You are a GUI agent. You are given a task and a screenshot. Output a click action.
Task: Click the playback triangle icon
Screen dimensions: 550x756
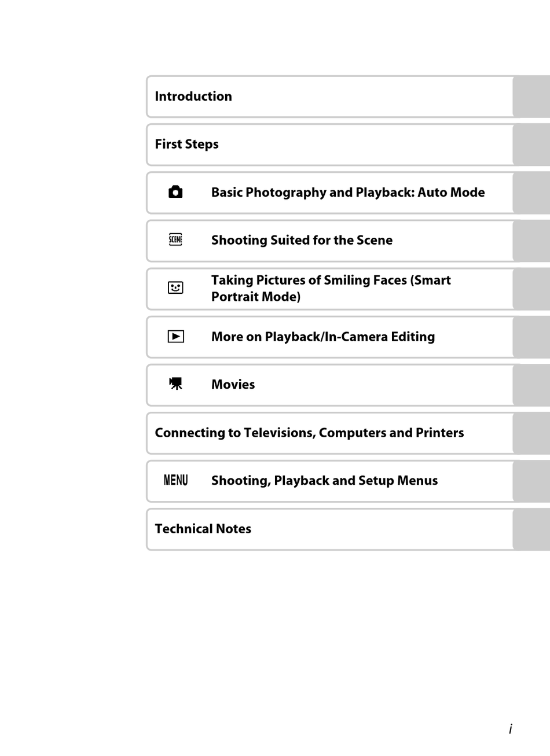(x=175, y=336)
